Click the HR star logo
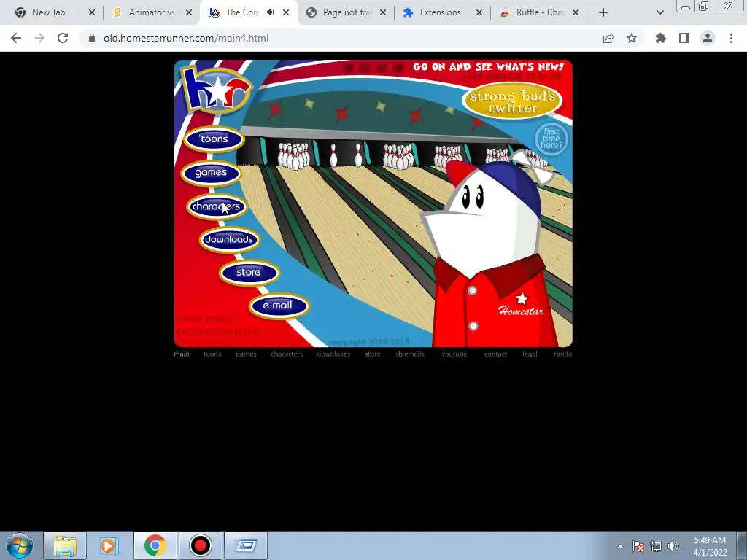747x560 pixels. 216,90
